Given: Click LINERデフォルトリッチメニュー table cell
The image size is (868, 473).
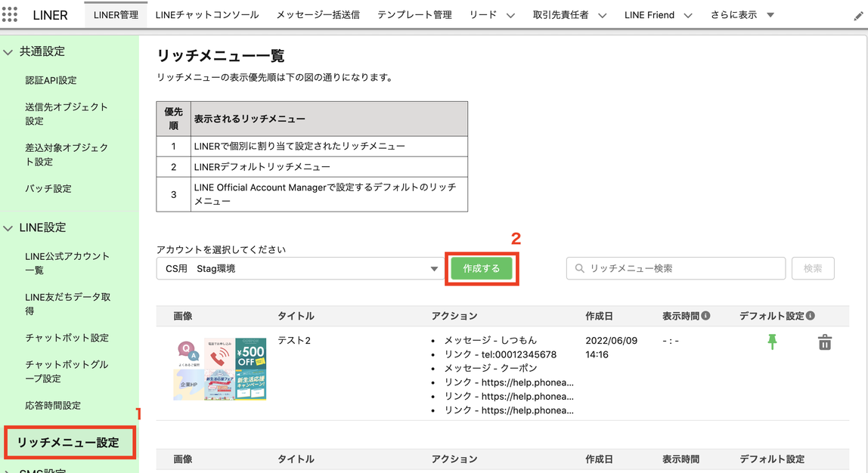Looking at the screenshot, I should point(329,166).
